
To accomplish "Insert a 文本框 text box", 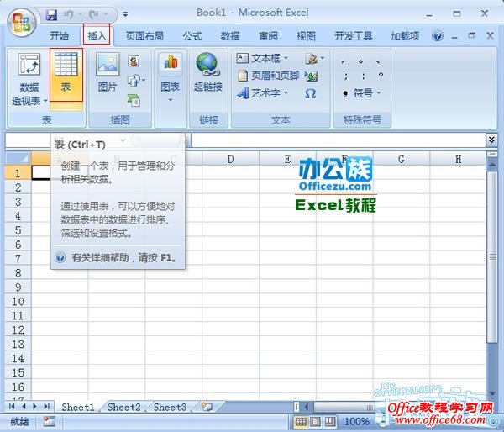I will [x=259, y=58].
